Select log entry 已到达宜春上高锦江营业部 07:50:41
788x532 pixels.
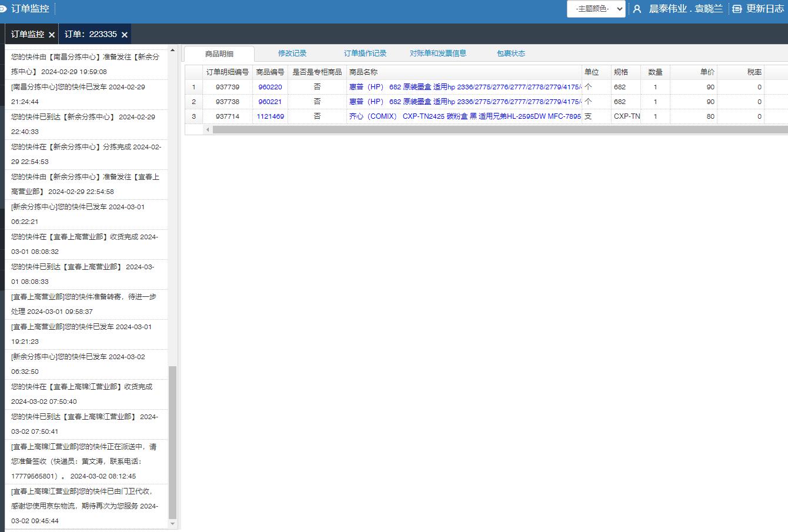[86, 424]
